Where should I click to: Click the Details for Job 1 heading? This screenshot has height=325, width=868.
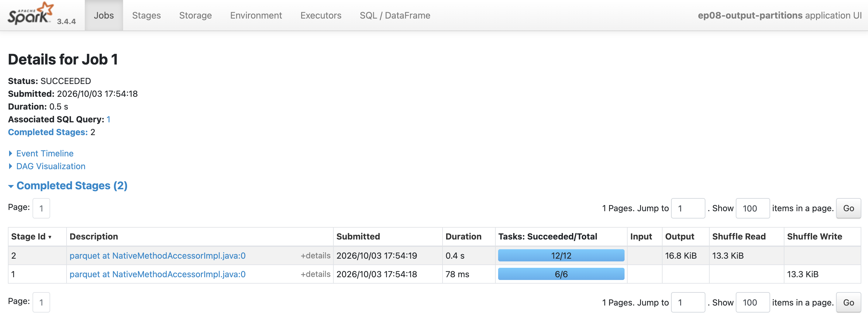point(63,59)
